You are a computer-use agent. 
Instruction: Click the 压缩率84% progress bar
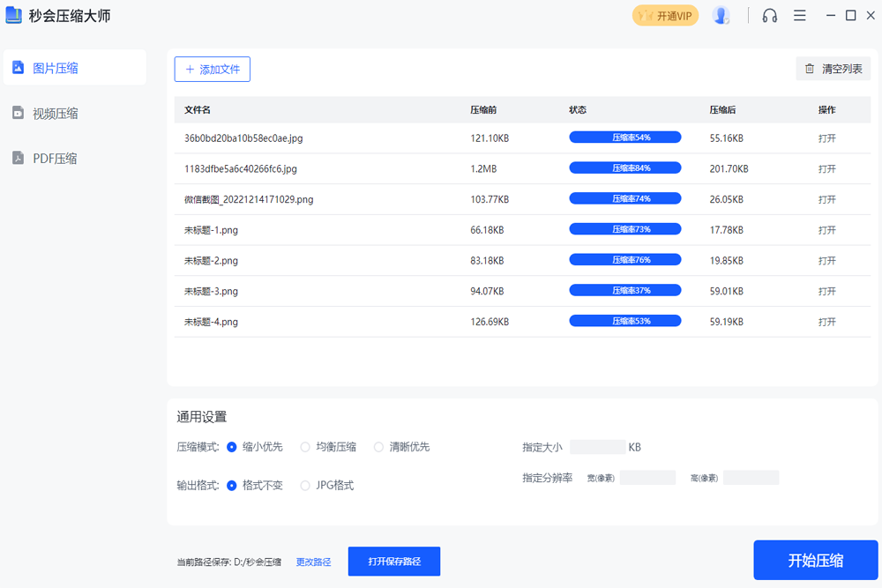[625, 167]
